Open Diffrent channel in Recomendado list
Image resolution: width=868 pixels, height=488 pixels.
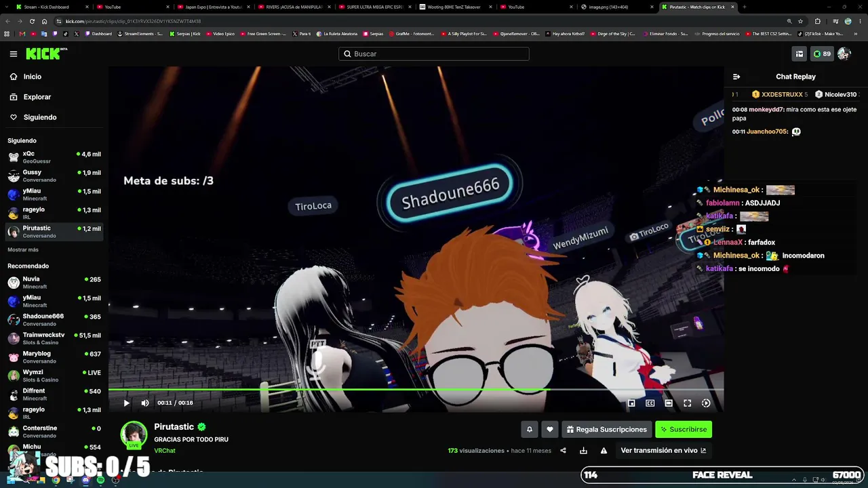(x=54, y=394)
